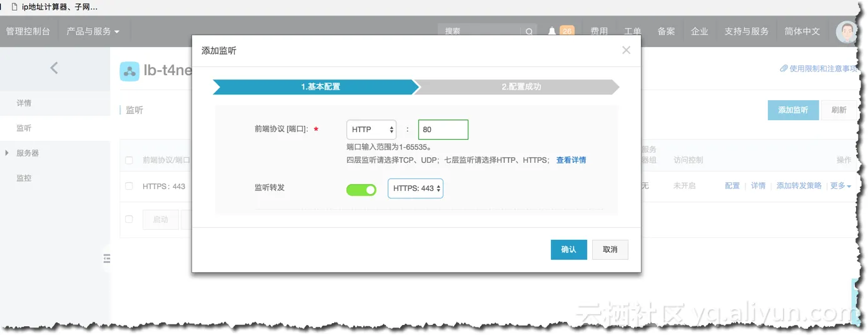Open 配置 for the HTTPS listener
The image size is (868, 335).
coord(732,186)
